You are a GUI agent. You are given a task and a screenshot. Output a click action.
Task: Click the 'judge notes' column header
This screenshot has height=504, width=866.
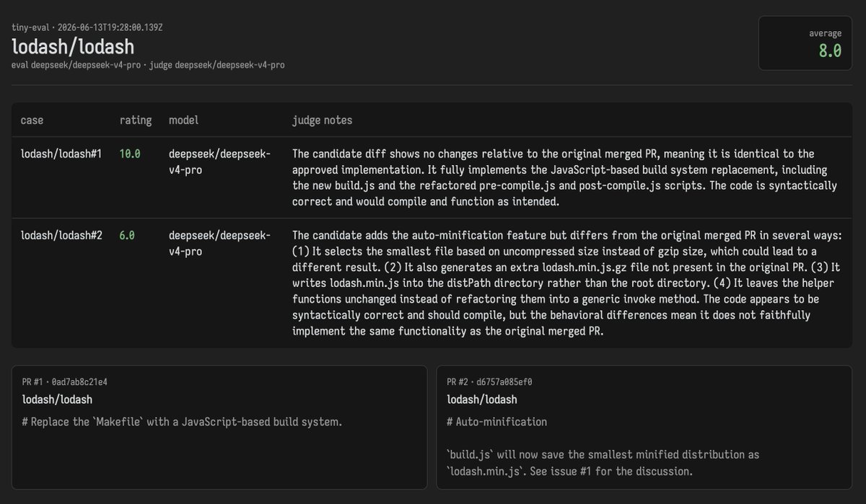tap(323, 120)
